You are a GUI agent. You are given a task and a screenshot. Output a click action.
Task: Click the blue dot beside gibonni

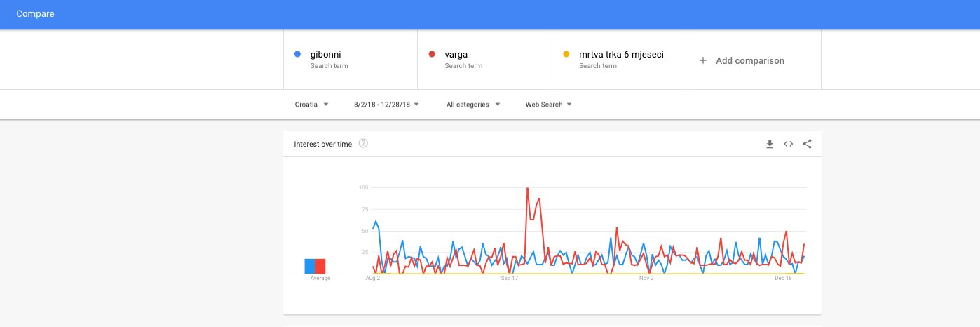(x=298, y=54)
